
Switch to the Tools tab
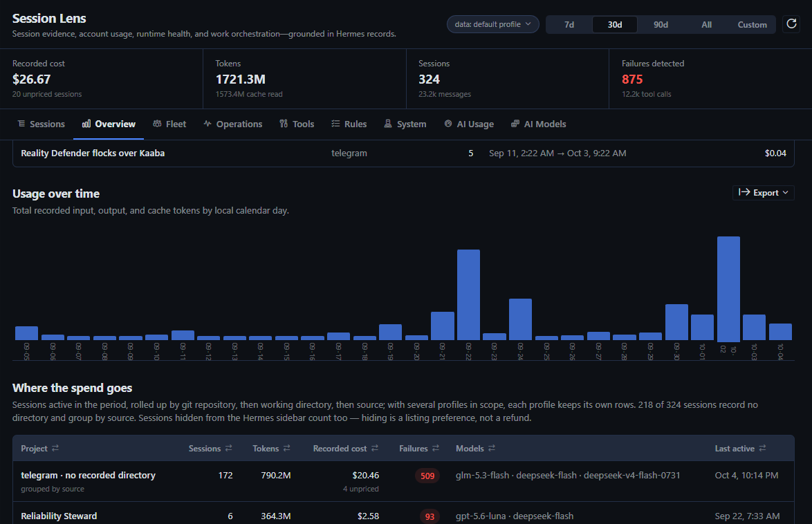point(297,124)
